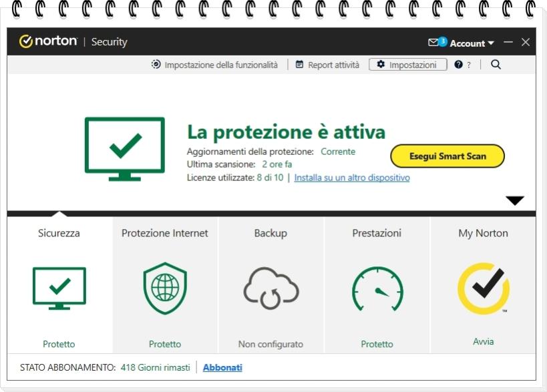Open the Impostazioni gear menu
This screenshot has width=547, height=392.
(x=407, y=65)
